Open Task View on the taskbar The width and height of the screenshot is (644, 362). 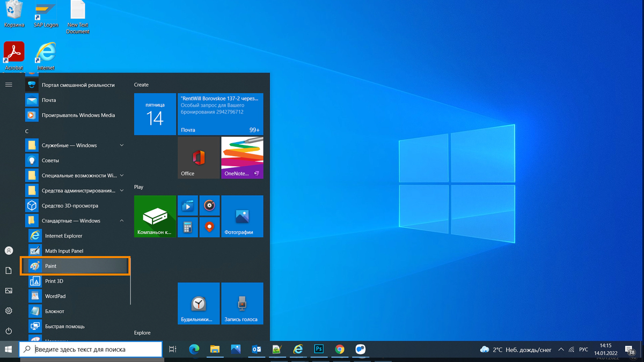click(x=173, y=350)
